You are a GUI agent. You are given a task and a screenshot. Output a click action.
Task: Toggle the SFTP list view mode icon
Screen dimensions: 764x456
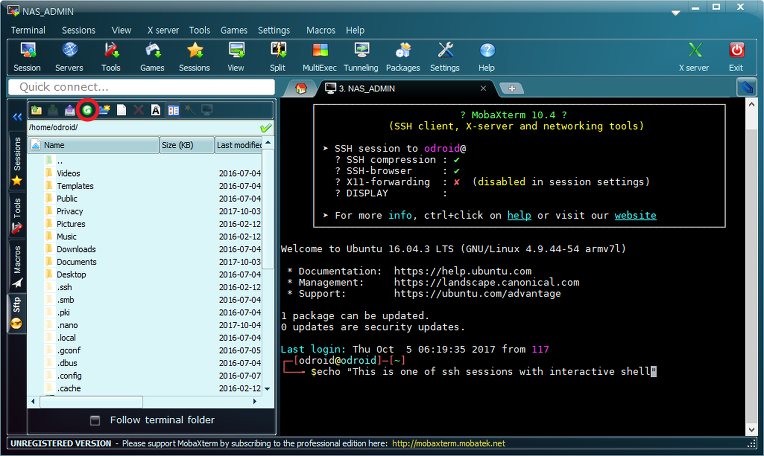tap(173, 110)
